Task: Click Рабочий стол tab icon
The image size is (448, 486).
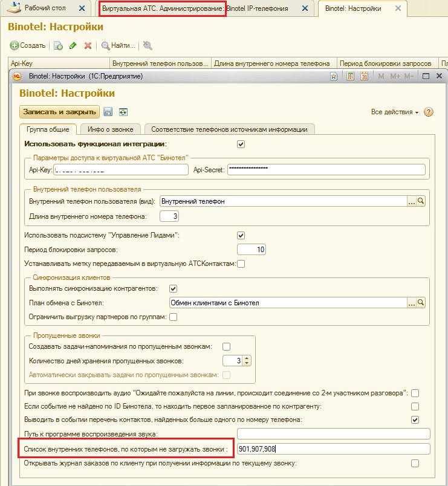Action: [14, 8]
